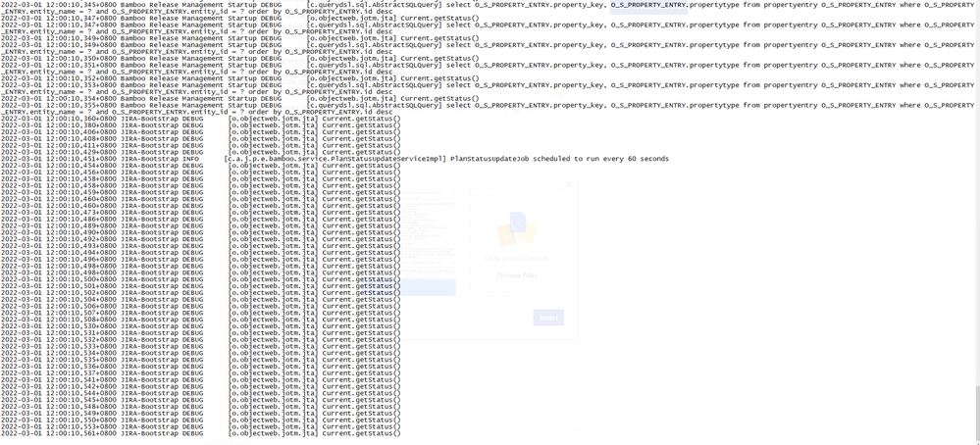Click the DEBUG line at 12:00:10,504
The width and height of the screenshot is (980, 445).
coord(200,300)
